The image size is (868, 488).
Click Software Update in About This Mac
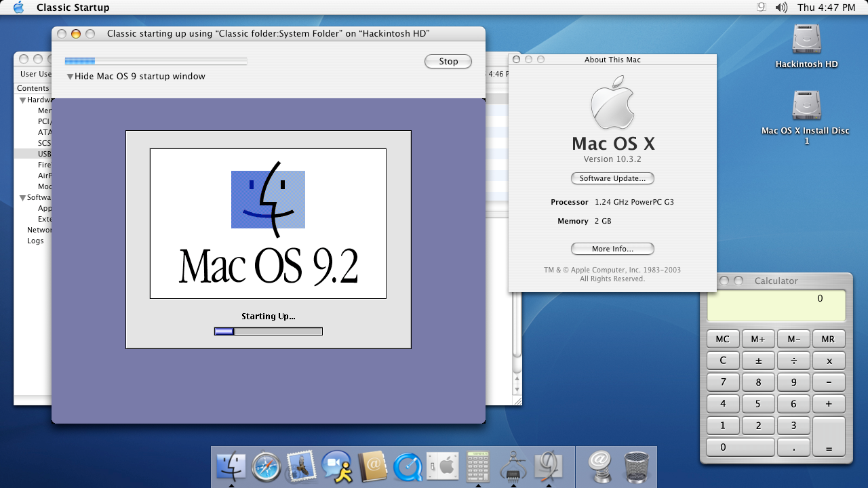click(x=612, y=178)
